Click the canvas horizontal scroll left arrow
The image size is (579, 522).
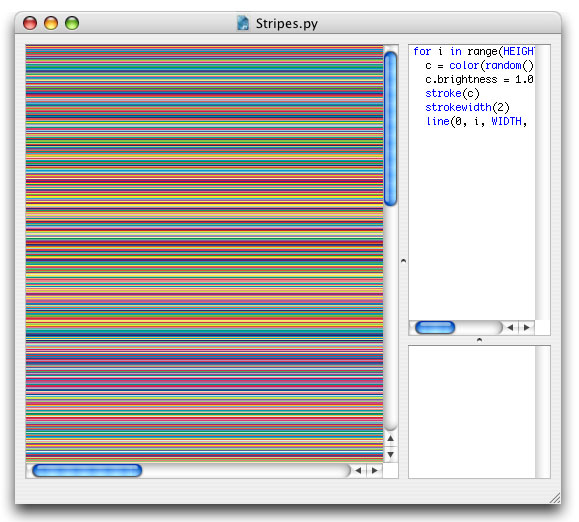point(358,470)
